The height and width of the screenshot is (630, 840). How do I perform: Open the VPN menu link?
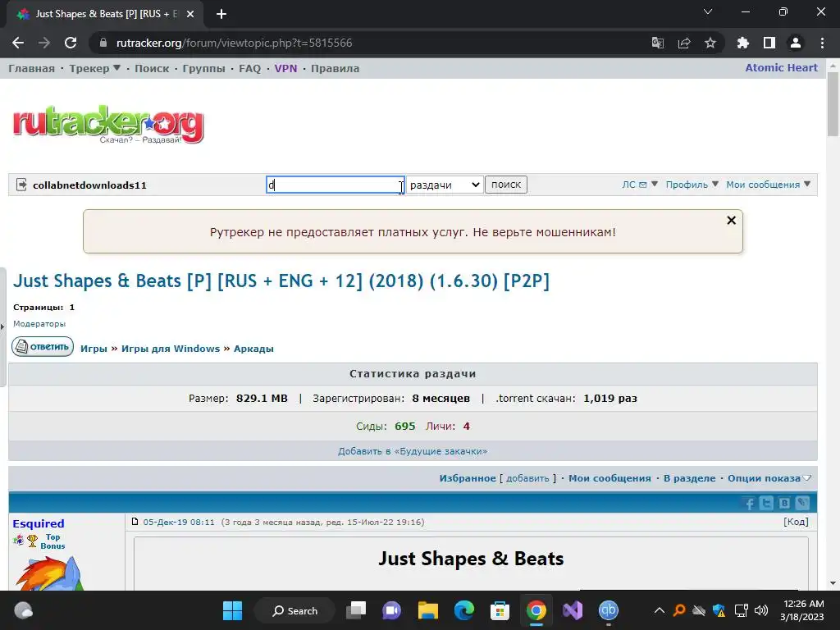[285, 69]
